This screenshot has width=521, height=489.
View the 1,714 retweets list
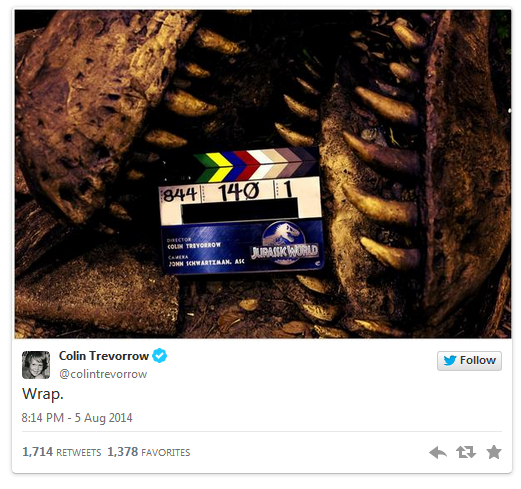tap(61, 452)
